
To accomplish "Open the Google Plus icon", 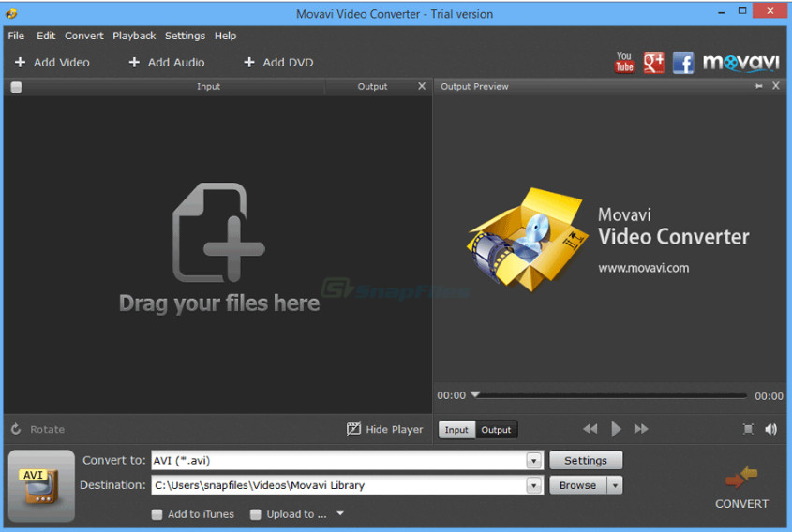I will click(x=653, y=63).
